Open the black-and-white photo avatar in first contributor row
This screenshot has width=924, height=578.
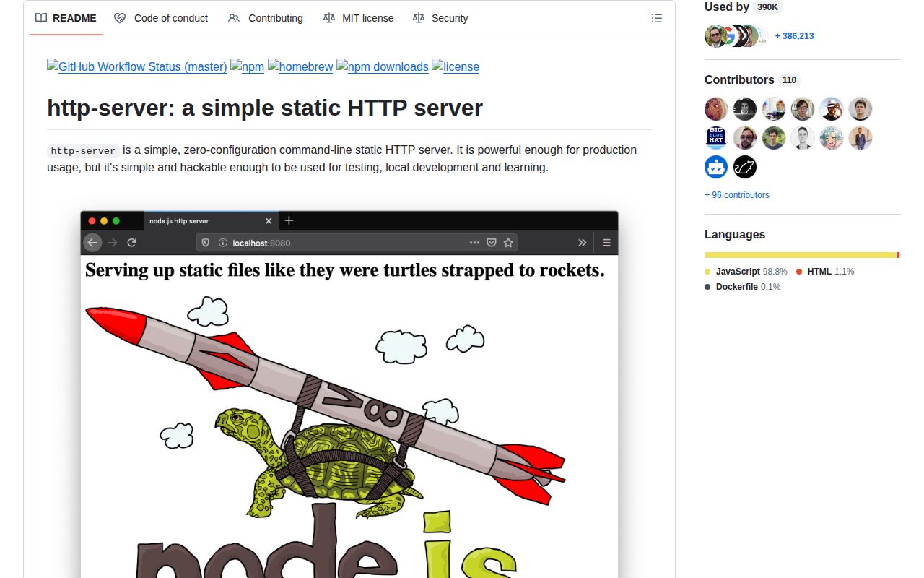click(x=745, y=109)
